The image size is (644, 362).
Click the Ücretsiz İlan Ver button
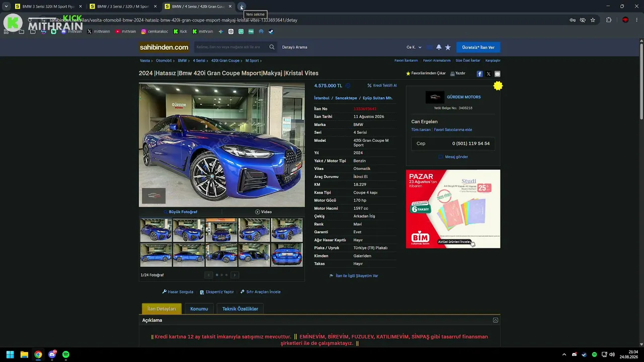click(478, 47)
